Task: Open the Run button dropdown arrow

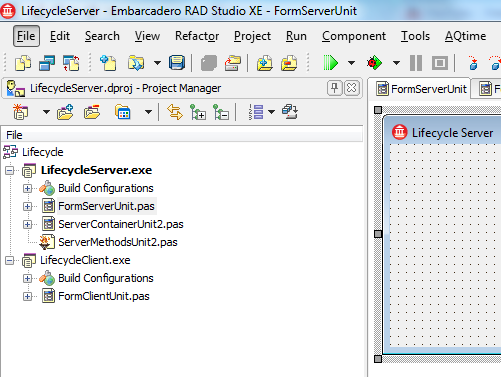Action: click(x=351, y=63)
